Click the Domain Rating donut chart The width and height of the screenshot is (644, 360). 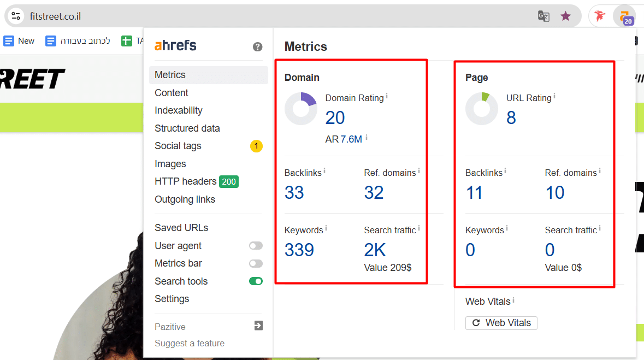click(x=301, y=109)
